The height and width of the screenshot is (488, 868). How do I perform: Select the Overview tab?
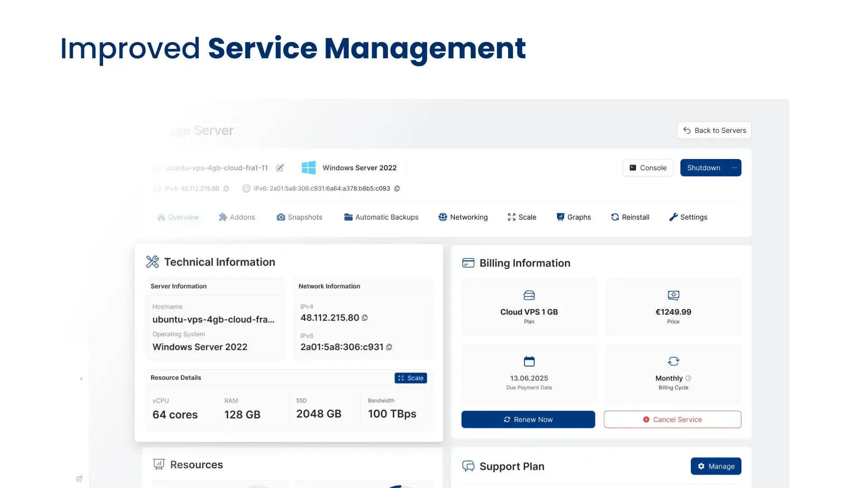click(178, 217)
